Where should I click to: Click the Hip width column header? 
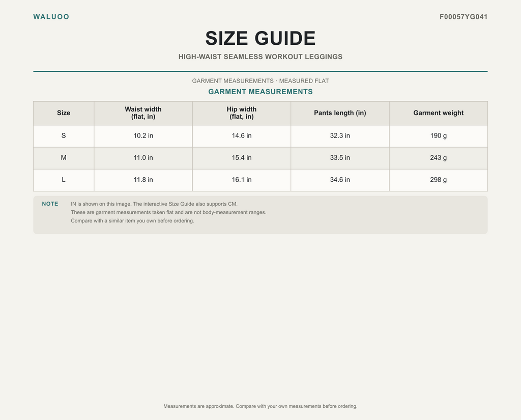[x=242, y=113]
